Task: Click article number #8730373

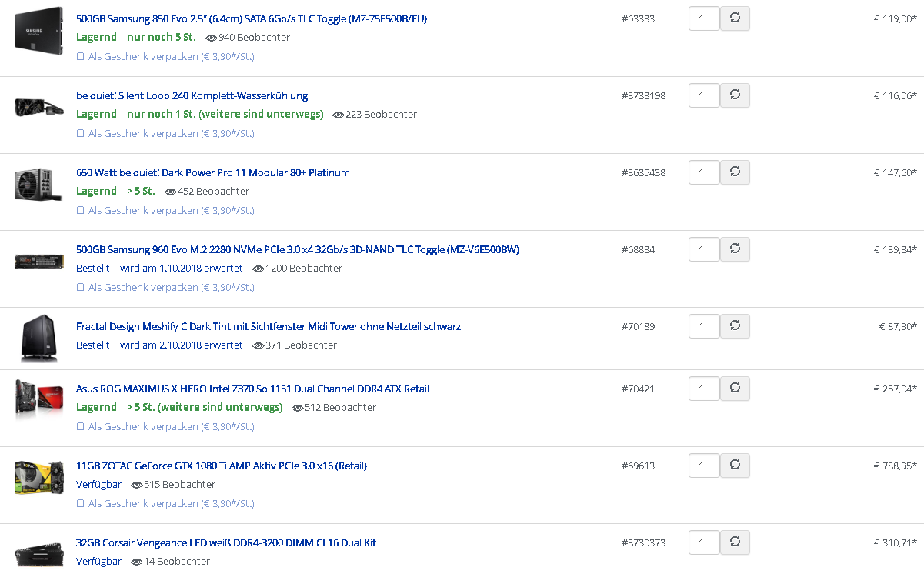Action: click(x=643, y=542)
